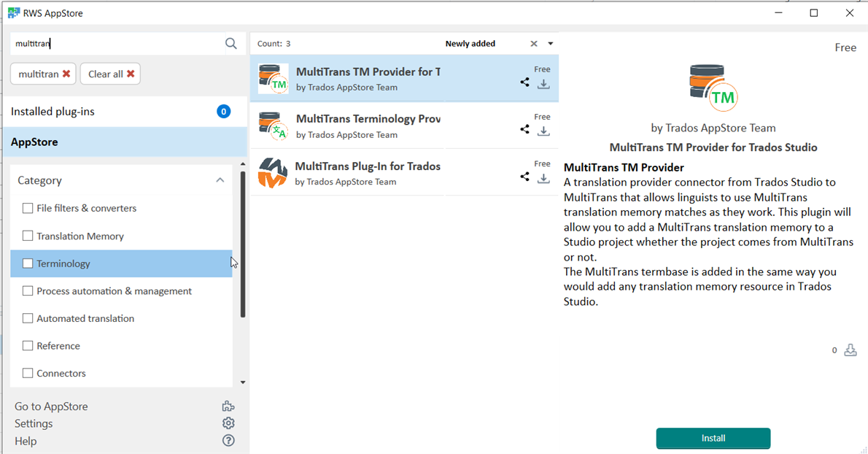Image resolution: width=868 pixels, height=454 pixels.
Task: Click the search magnifying glass icon
Action: coord(230,43)
